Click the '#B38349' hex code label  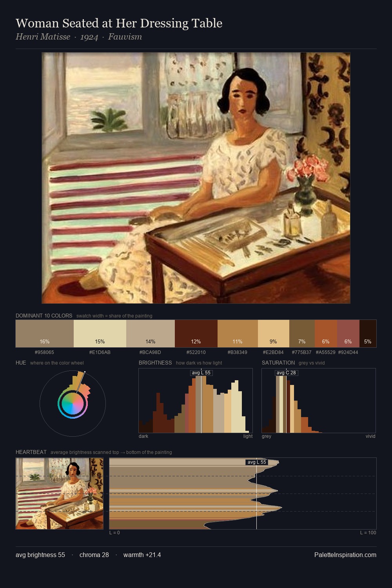point(238,352)
